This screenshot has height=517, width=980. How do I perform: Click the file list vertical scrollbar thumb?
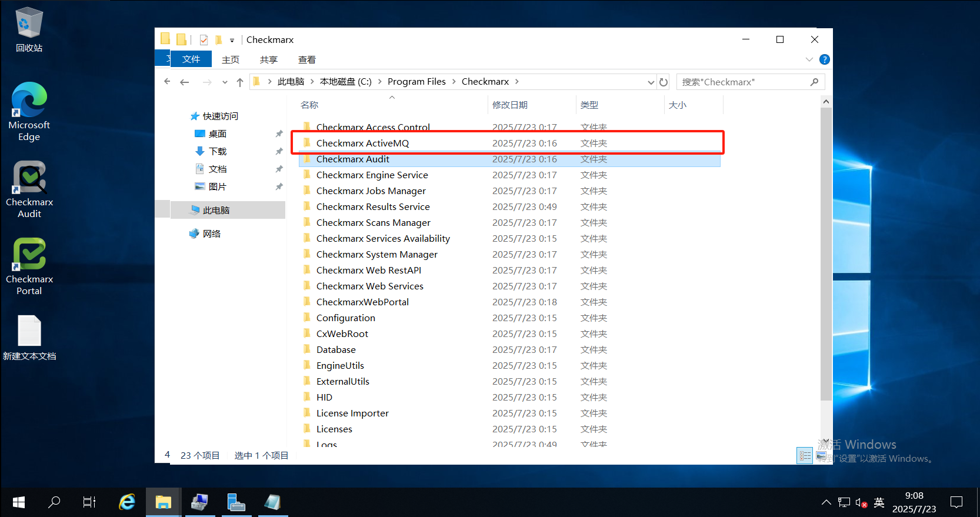point(826,254)
